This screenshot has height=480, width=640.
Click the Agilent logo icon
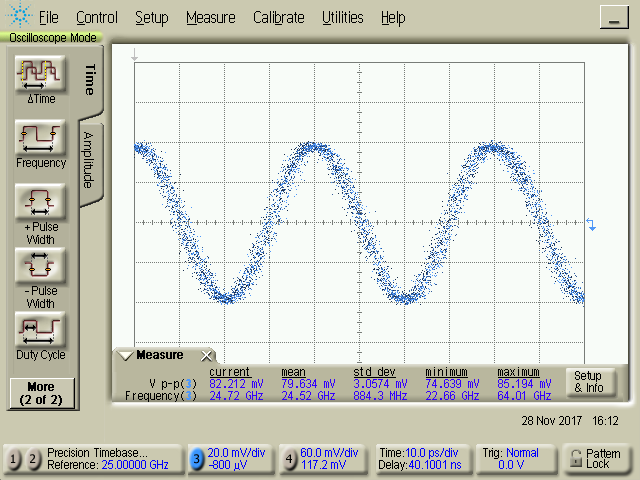[x=18, y=17]
